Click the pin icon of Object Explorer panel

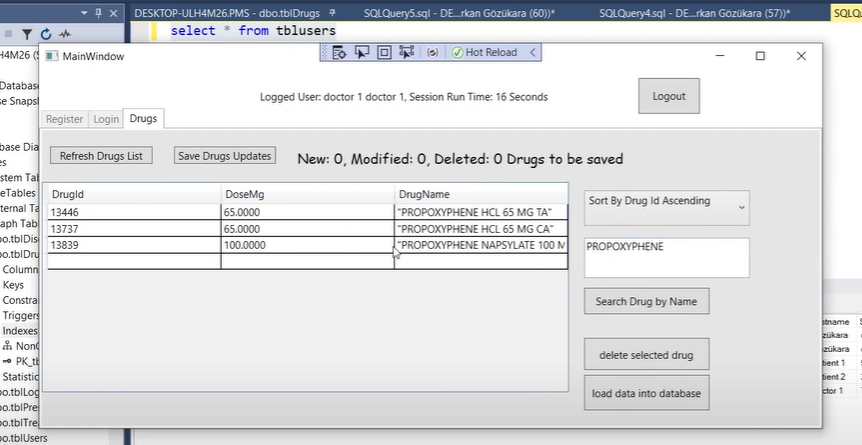tap(99, 13)
